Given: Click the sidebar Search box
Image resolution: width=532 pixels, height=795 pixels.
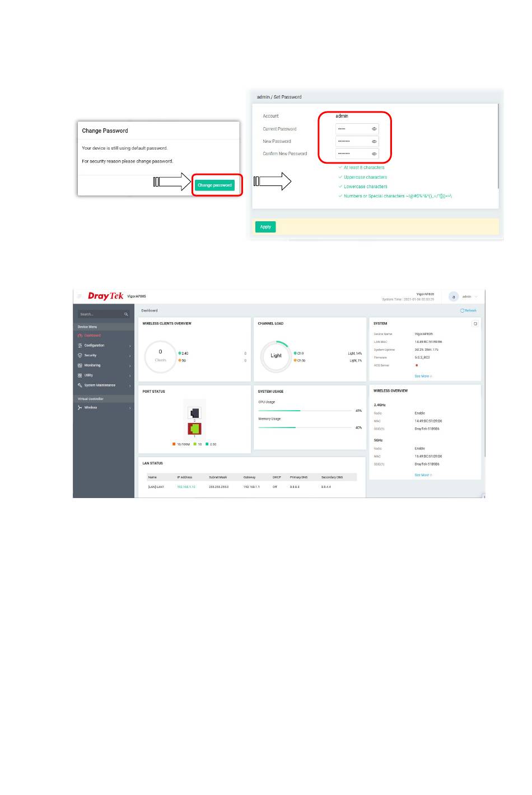Looking at the screenshot, I should (104, 314).
